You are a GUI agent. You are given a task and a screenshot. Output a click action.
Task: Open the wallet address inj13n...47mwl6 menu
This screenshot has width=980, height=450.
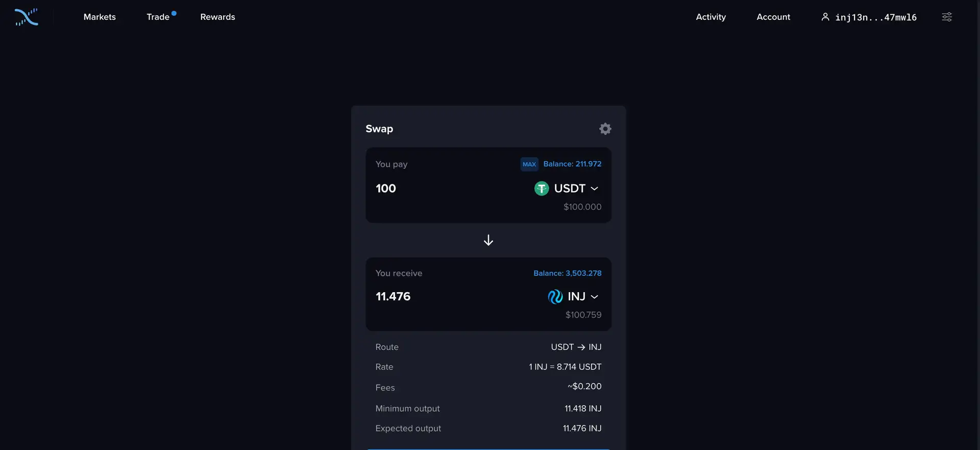tap(875, 17)
